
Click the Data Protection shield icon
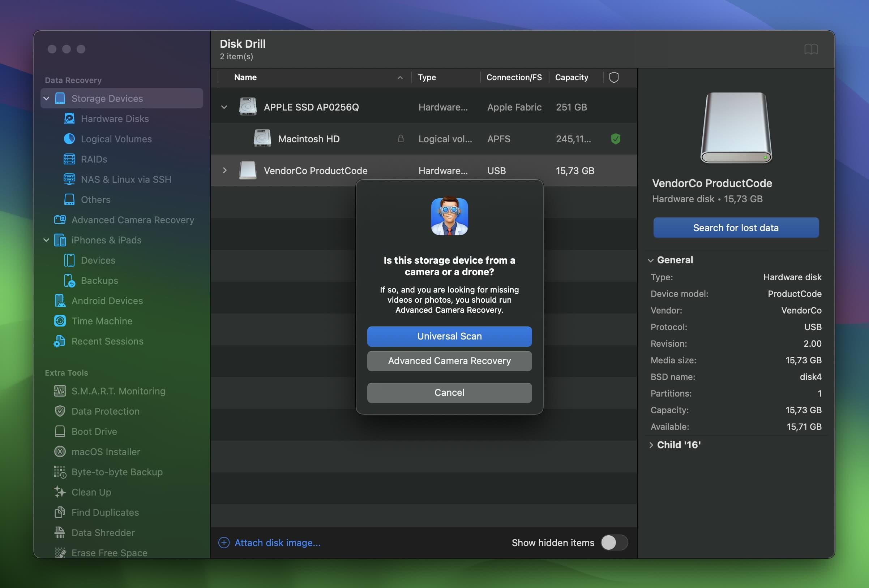[x=60, y=411]
